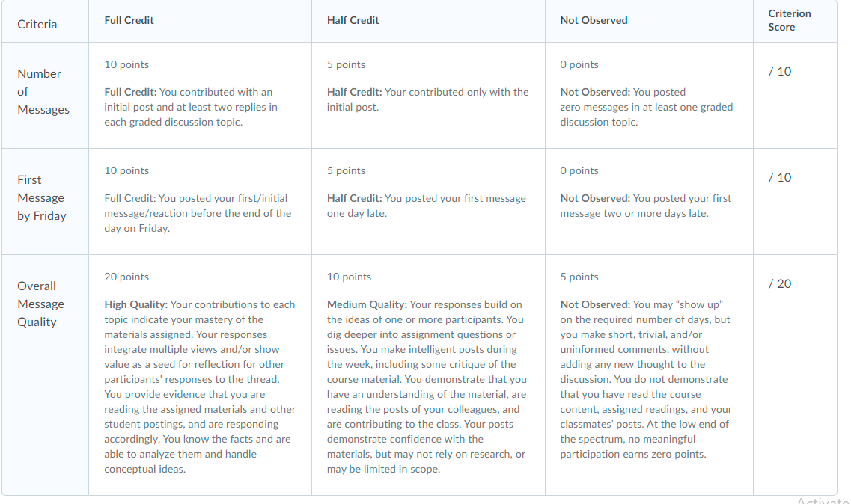The height and width of the screenshot is (504, 851).
Task: Select the First Message Not Observed cell
Action: (x=649, y=201)
